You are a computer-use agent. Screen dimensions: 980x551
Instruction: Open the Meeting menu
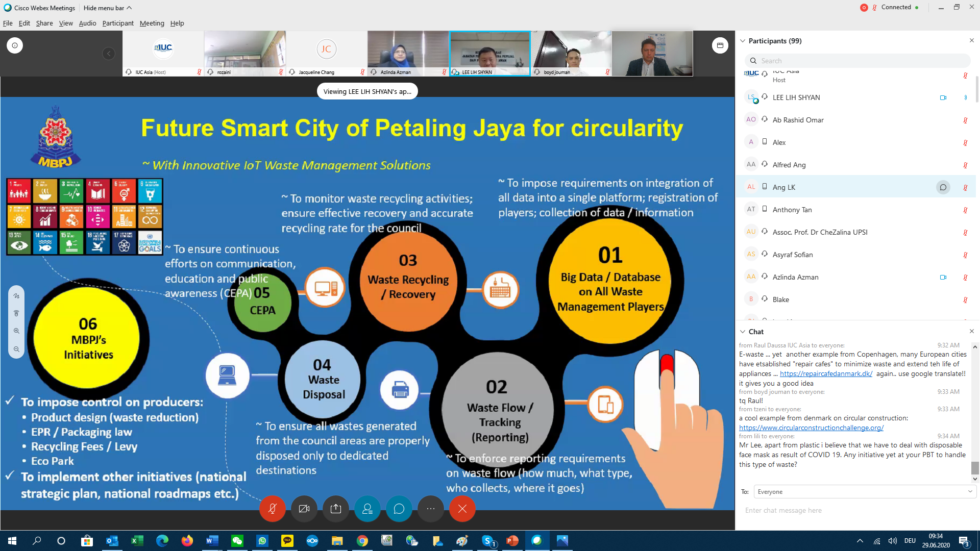point(152,23)
